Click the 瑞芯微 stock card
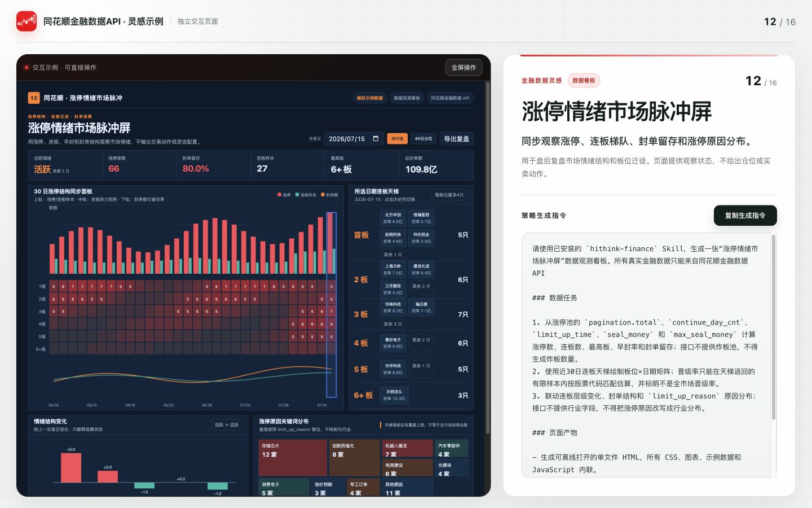Screen dimensions: 812x508 421,307
